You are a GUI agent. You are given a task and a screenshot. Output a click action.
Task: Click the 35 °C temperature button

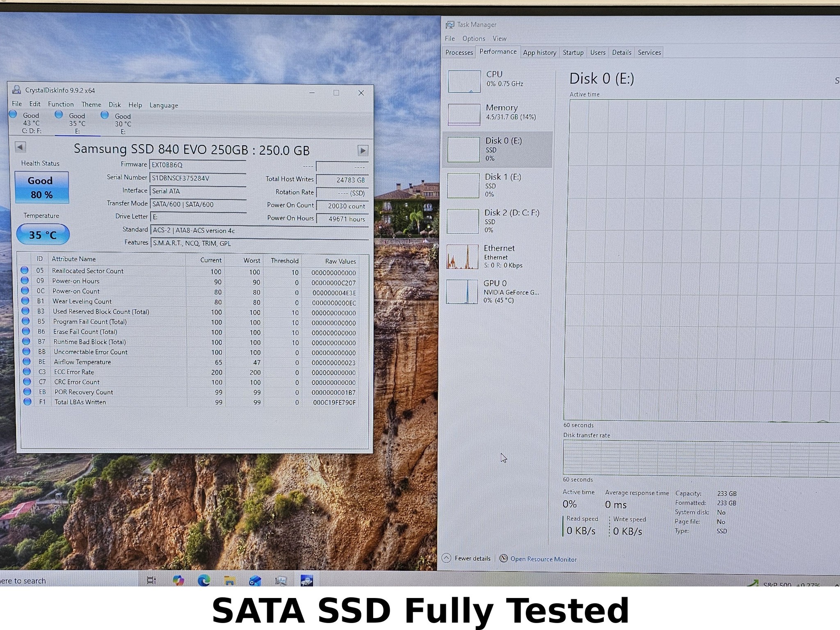(43, 235)
